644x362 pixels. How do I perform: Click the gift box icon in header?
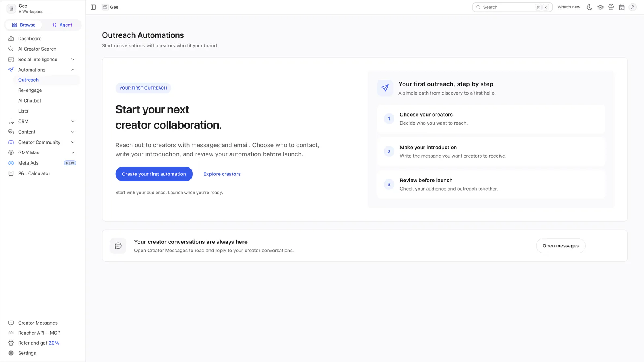pyautogui.click(x=611, y=7)
